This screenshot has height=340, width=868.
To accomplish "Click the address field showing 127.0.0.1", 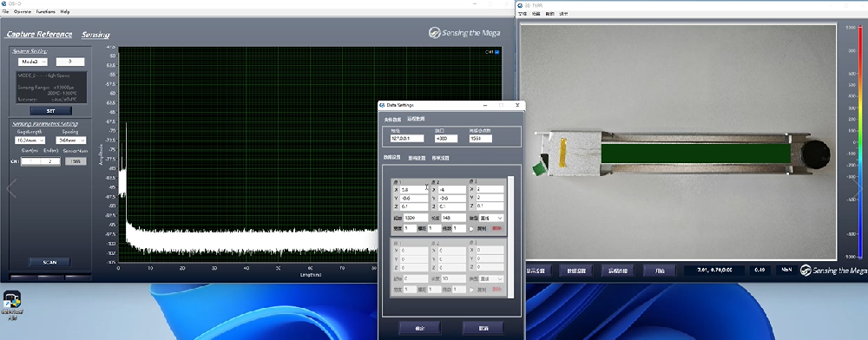I will pyautogui.click(x=407, y=138).
